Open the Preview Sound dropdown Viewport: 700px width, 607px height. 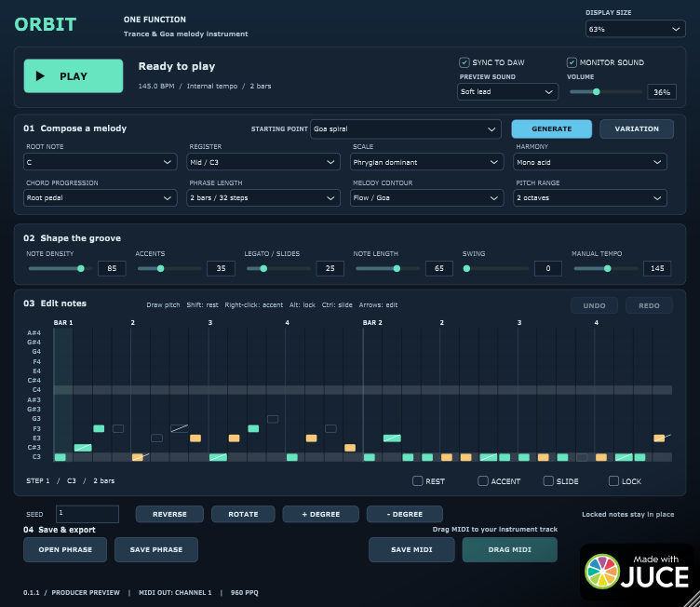(507, 91)
